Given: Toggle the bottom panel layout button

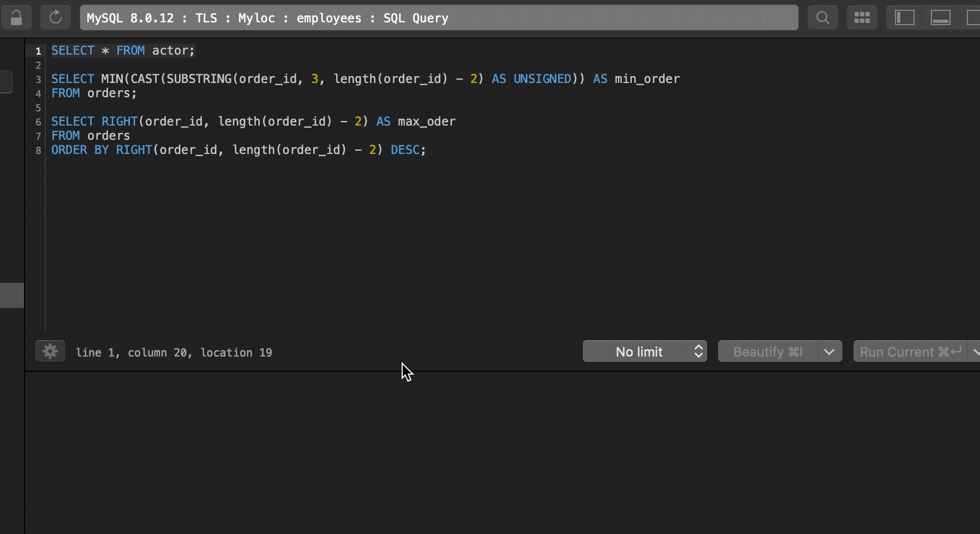Looking at the screenshot, I should click(940, 18).
